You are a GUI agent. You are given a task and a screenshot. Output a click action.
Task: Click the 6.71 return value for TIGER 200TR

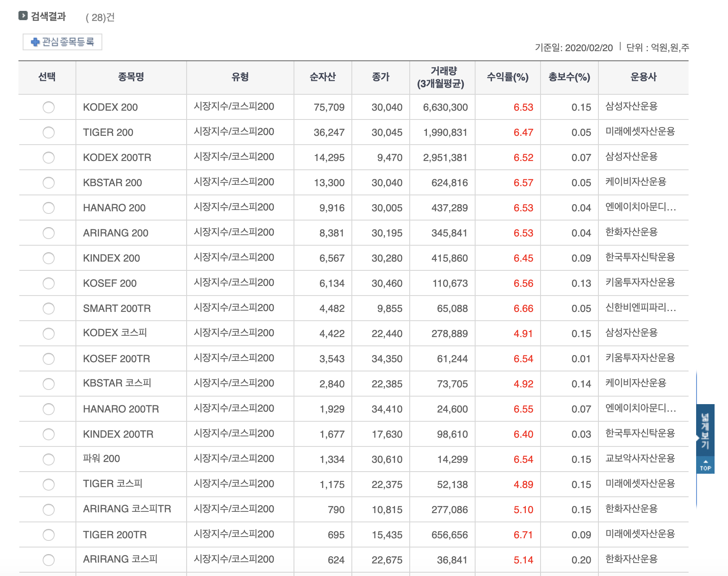point(523,535)
